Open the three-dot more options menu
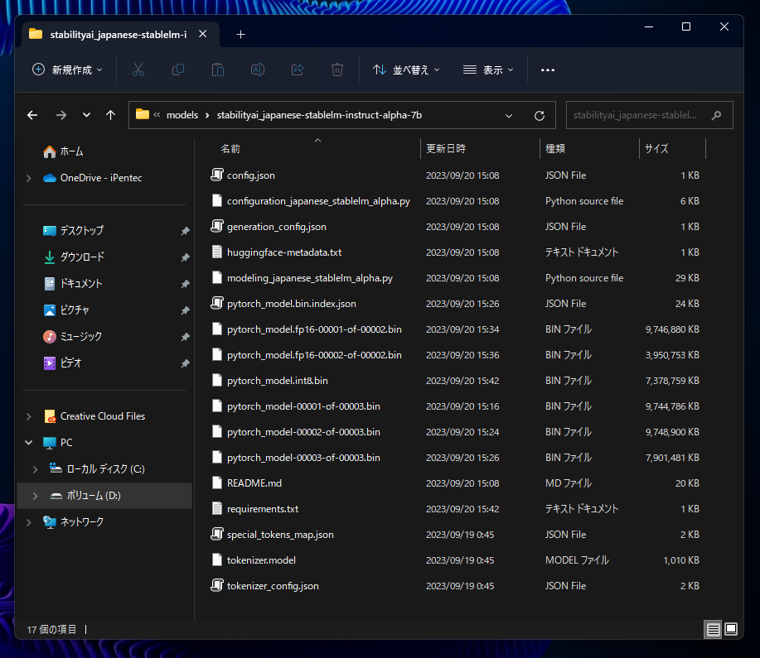Image resolution: width=760 pixels, height=658 pixels. pos(547,70)
